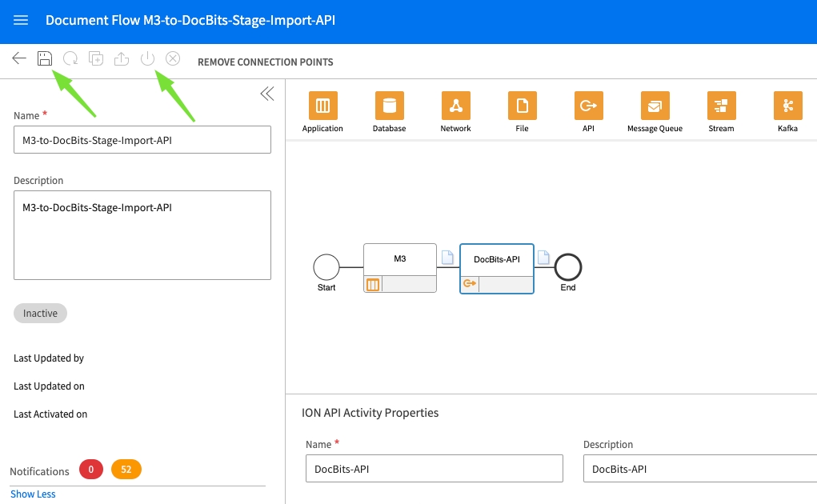
Task: Click the document icon after DocBits-API
Action: pos(543,258)
